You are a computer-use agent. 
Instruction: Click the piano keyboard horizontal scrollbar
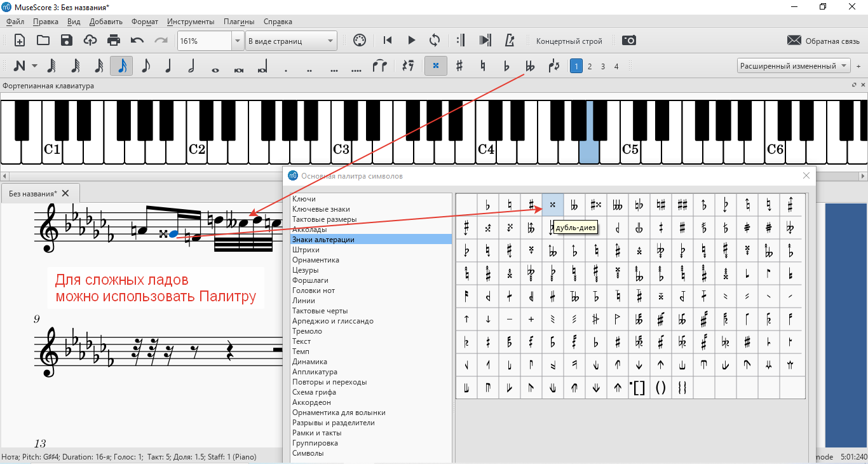click(x=434, y=175)
